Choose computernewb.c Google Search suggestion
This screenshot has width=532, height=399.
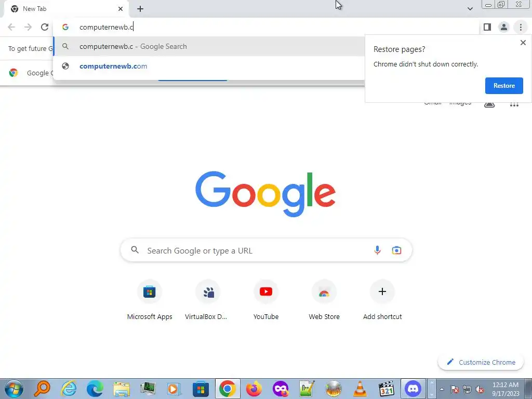(209, 46)
